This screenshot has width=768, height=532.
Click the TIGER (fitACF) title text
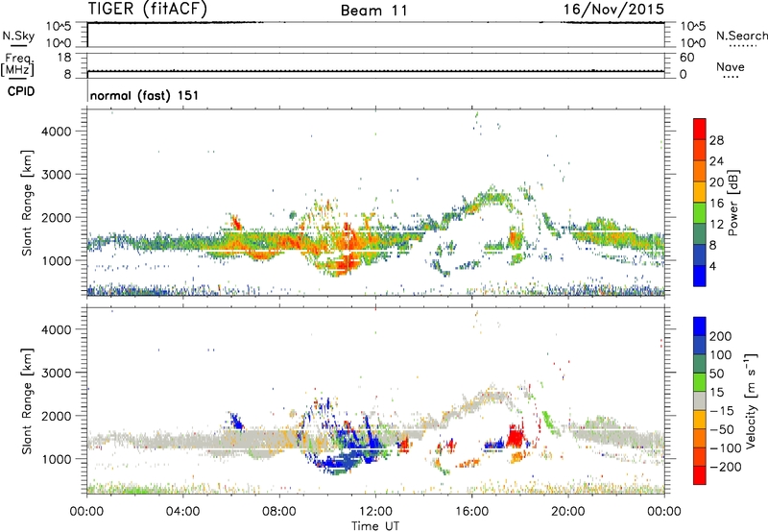(x=148, y=10)
